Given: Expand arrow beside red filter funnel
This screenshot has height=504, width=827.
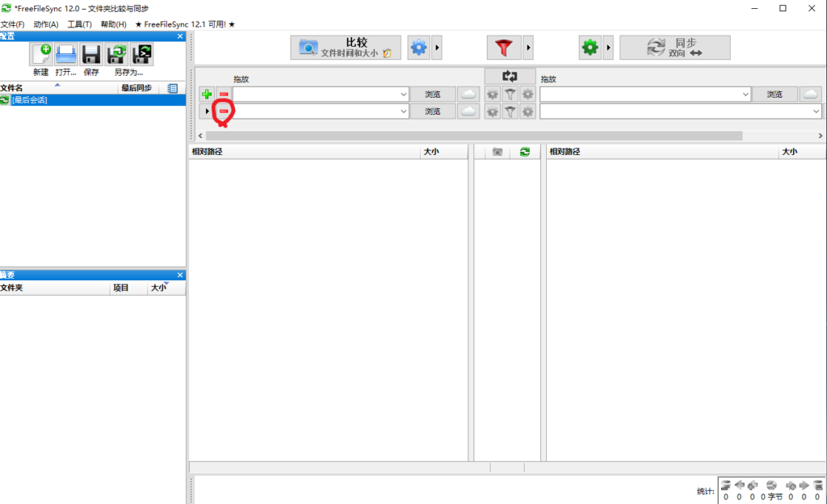Looking at the screenshot, I should (528, 48).
